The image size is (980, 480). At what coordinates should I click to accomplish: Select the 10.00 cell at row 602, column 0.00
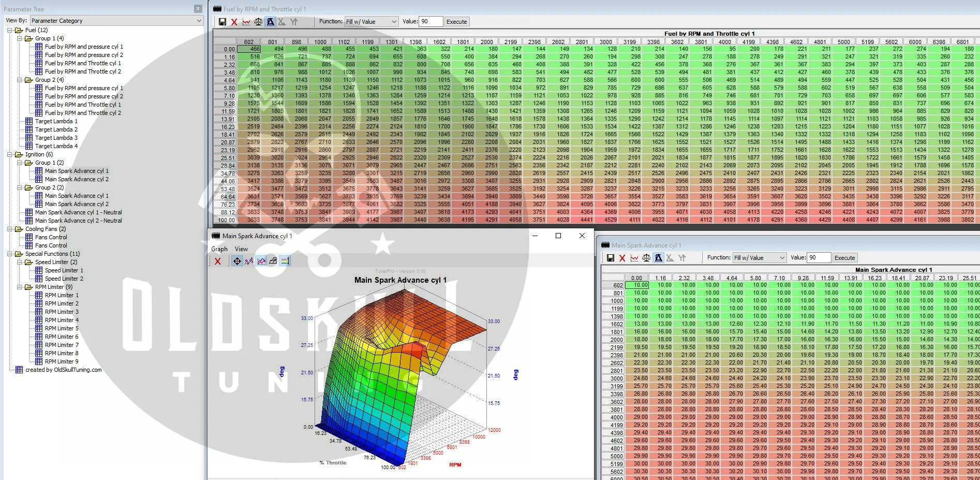(637, 285)
